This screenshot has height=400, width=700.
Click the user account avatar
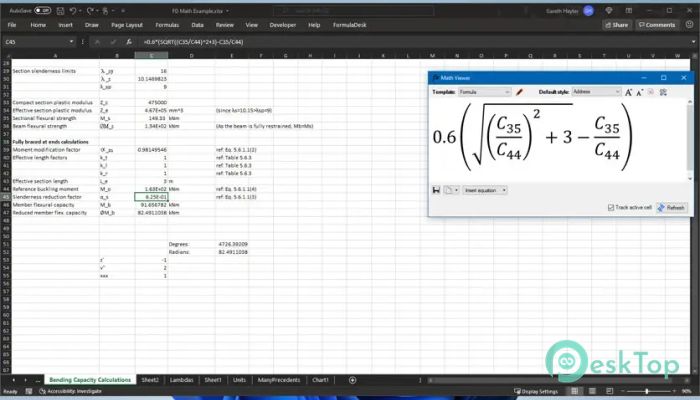point(588,11)
